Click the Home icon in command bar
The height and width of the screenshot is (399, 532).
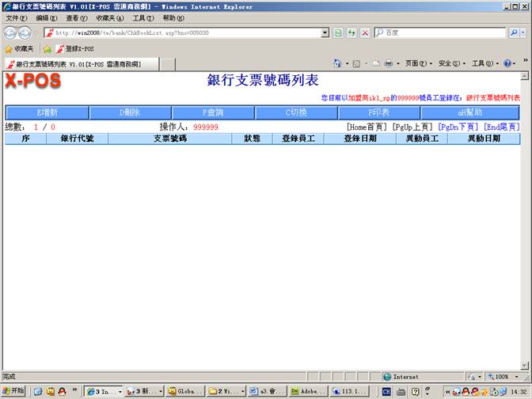[339, 63]
